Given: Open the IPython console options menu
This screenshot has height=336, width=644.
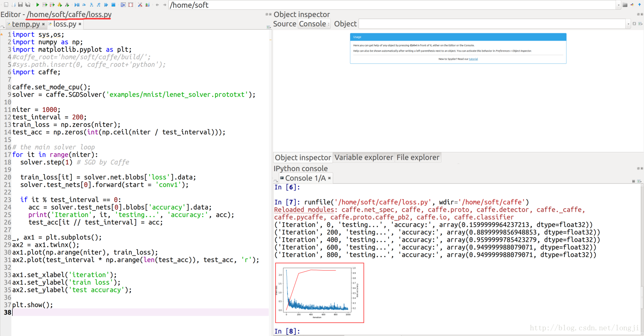Looking at the screenshot, I should tap(639, 181).
